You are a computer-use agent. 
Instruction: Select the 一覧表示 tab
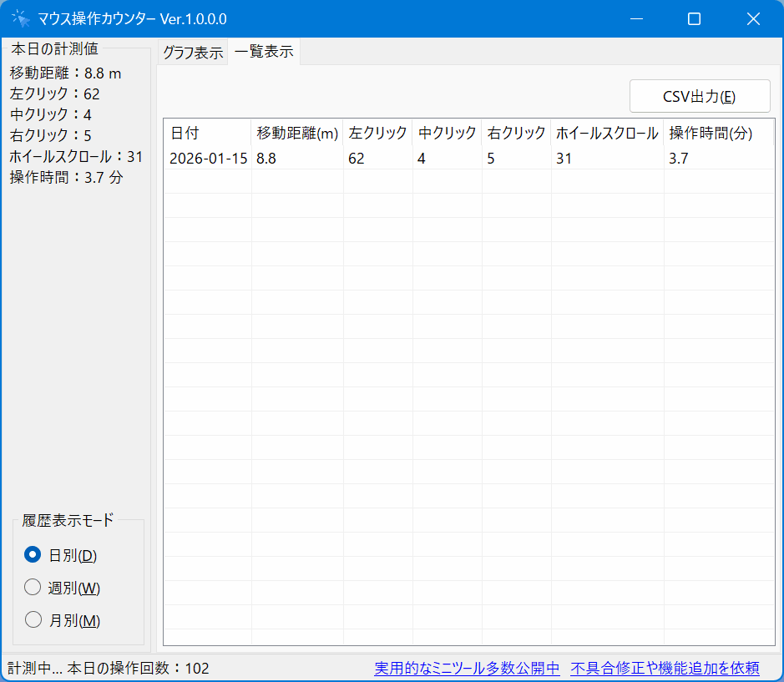pyautogui.click(x=264, y=52)
